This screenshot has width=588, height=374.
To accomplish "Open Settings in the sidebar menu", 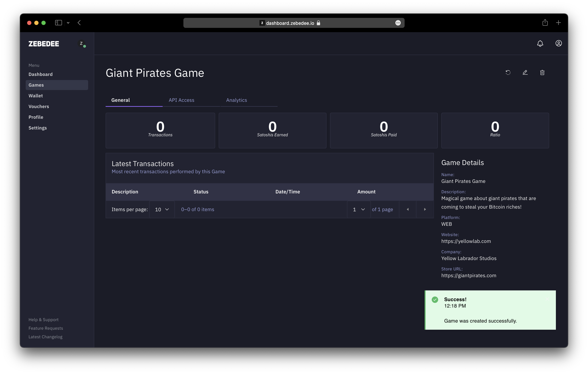I will (x=57, y=128).
